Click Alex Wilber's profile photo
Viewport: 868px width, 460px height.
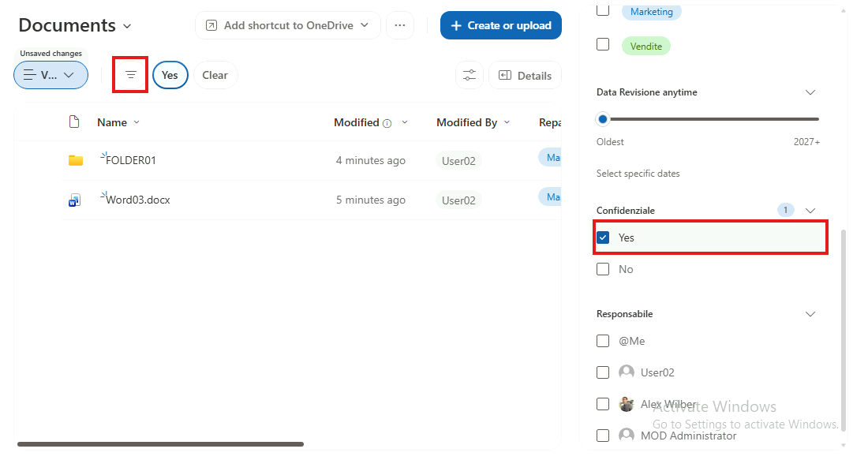coord(626,404)
